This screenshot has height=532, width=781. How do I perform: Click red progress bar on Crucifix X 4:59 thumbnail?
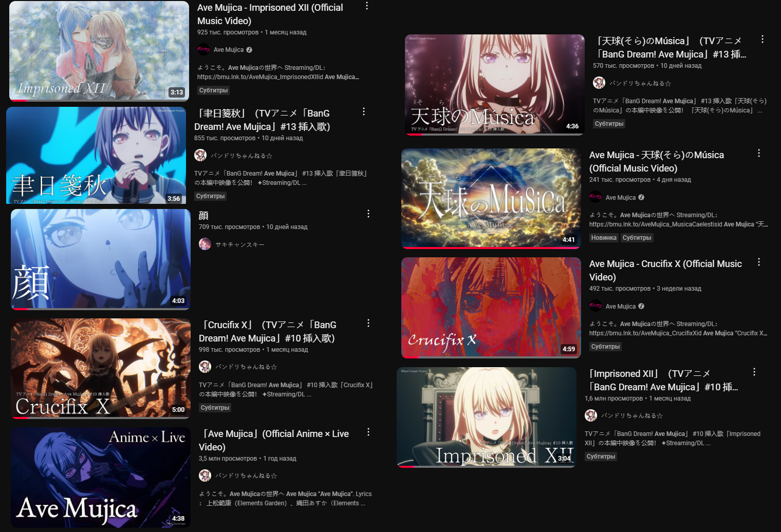coord(411,357)
